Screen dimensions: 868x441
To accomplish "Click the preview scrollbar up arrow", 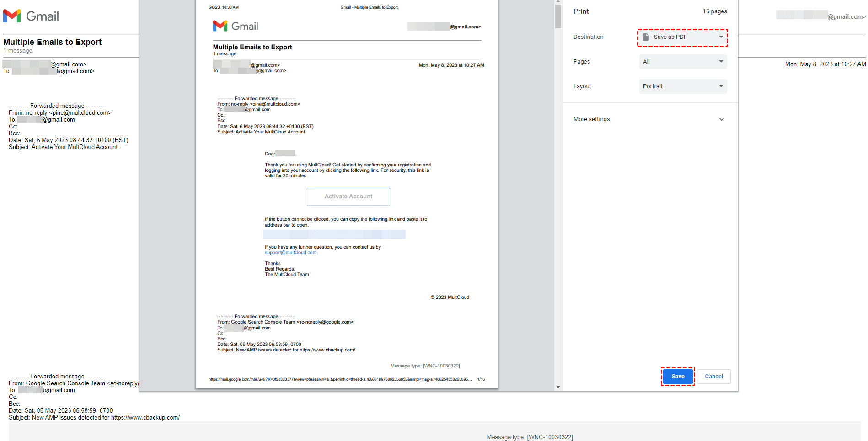I will (x=558, y=2).
